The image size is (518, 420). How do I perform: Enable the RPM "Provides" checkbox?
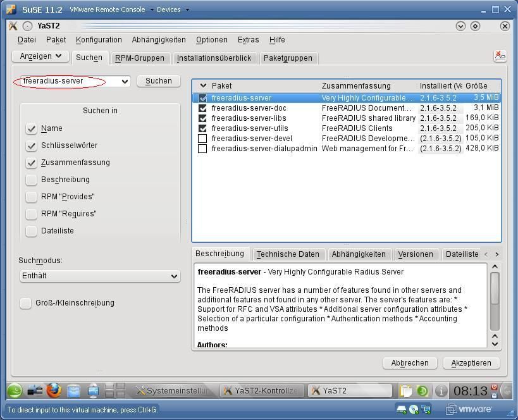tap(32, 197)
